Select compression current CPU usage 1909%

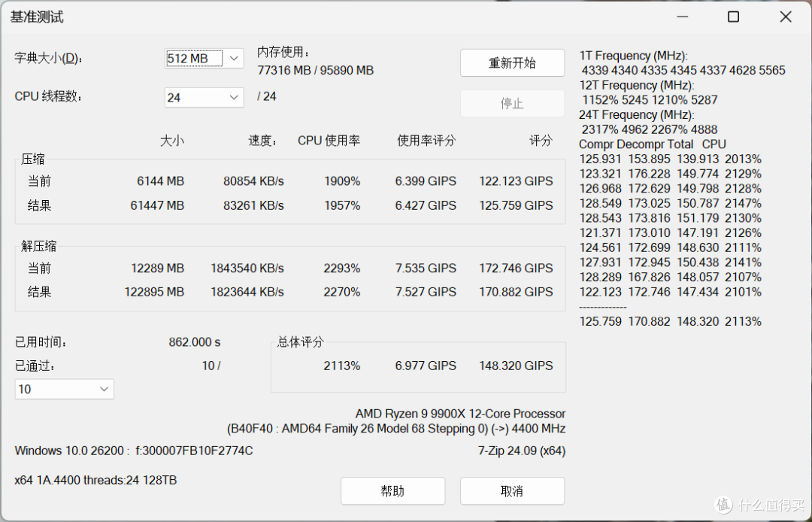tap(342, 181)
